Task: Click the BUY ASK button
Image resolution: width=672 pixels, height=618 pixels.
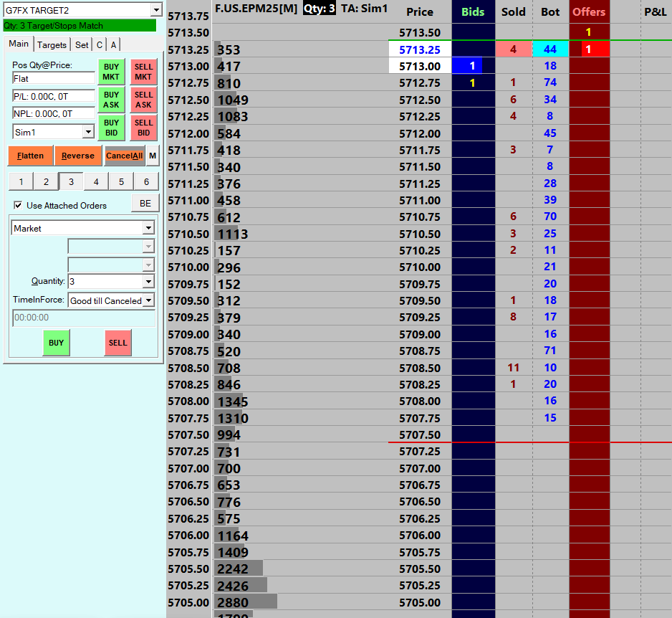Action: [111, 100]
